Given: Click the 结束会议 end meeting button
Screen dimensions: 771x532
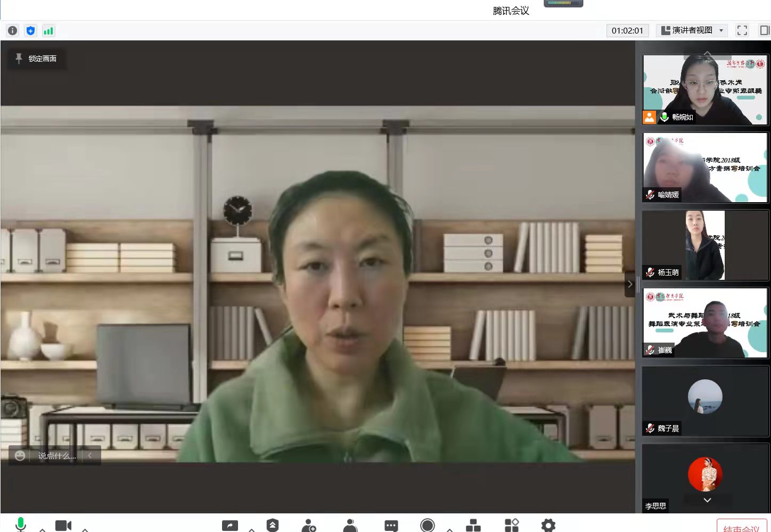Looking at the screenshot, I should pos(741,527).
